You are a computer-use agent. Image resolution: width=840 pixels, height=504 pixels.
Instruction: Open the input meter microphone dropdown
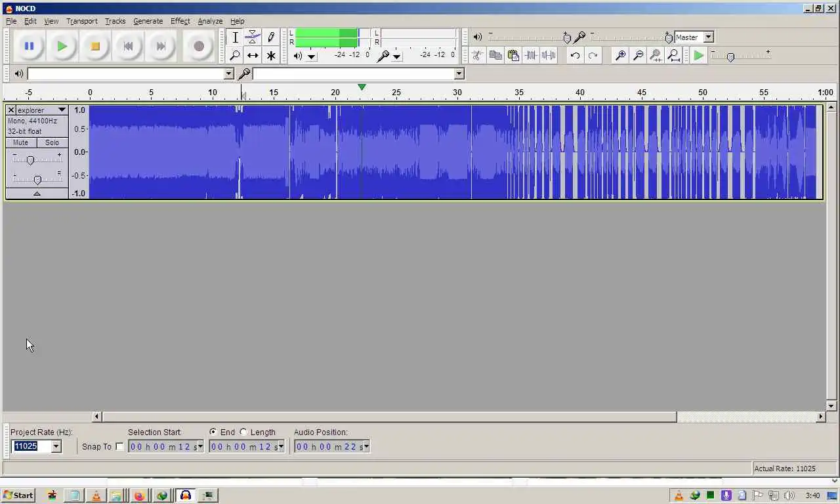(x=396, y=56)
